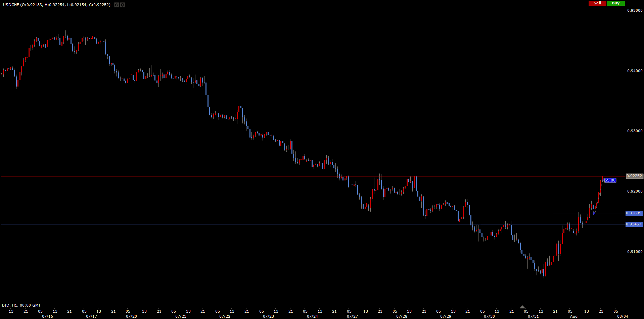Click the Aug label on time axis
The width and height of the screenshot is (644, 319).
(574, 316)
